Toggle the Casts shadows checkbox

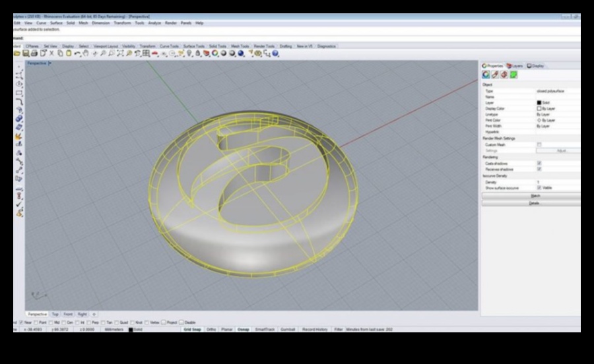(x=539, y=163)
